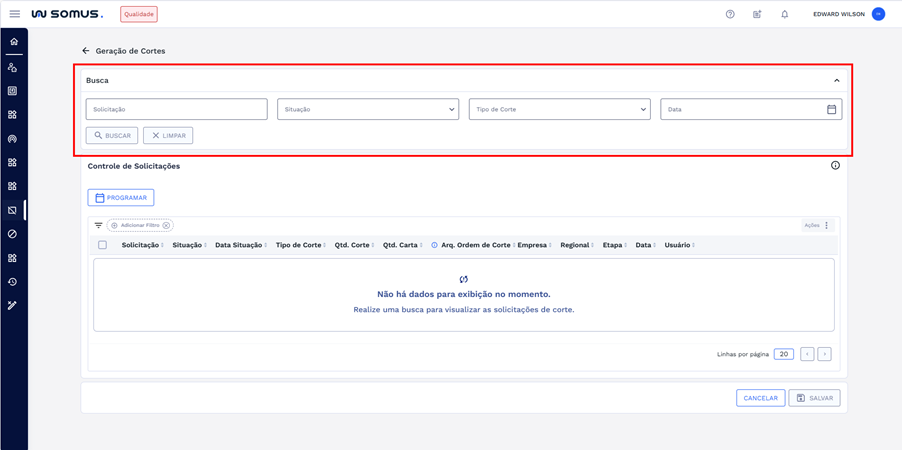Open the calendar picker in Data field
Screen dimensions: 902x450
(831, 109)
